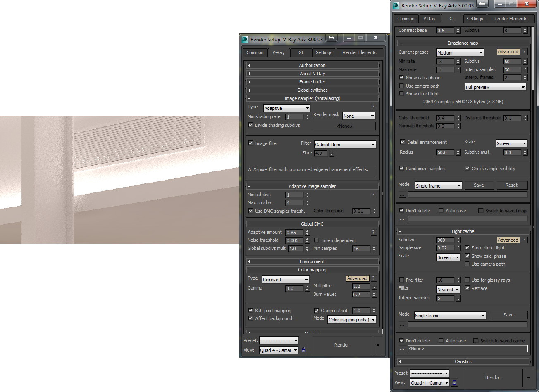Open Color mapping Mode dropdown

tap(352, 320)
